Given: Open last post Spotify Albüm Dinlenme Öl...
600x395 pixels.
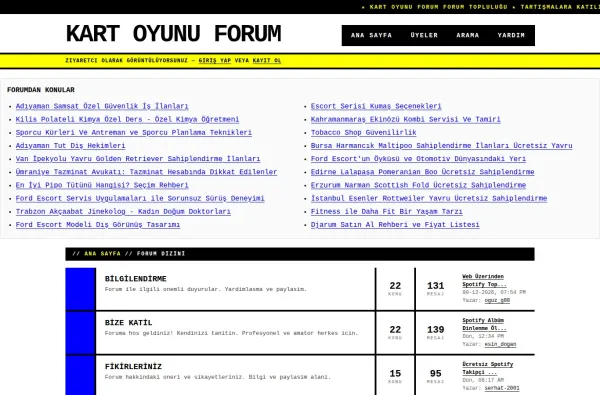Looking at the screenshot, I should [x=484, y=324].
